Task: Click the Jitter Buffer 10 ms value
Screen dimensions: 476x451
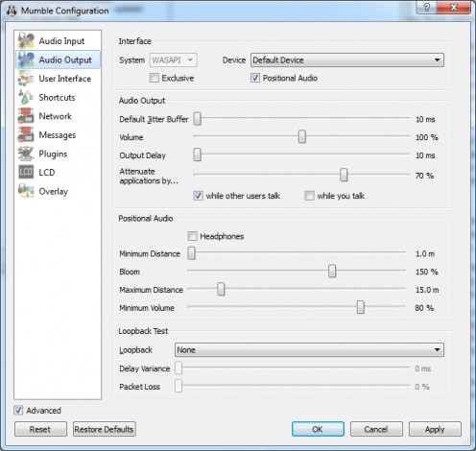Action: click(425, 120)
